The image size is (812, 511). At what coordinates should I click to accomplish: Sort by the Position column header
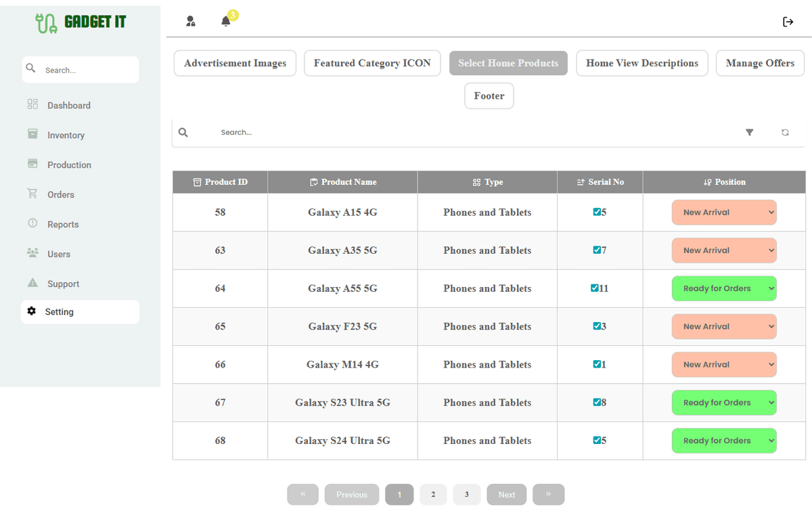(x=724, y=181)
